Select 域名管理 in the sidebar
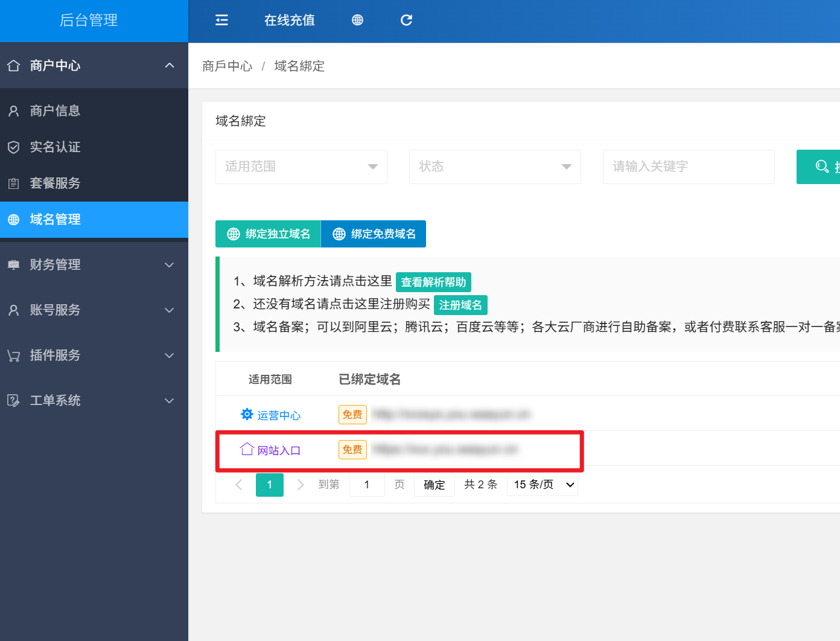Viewport: 840px width, 641px height. 94,220
